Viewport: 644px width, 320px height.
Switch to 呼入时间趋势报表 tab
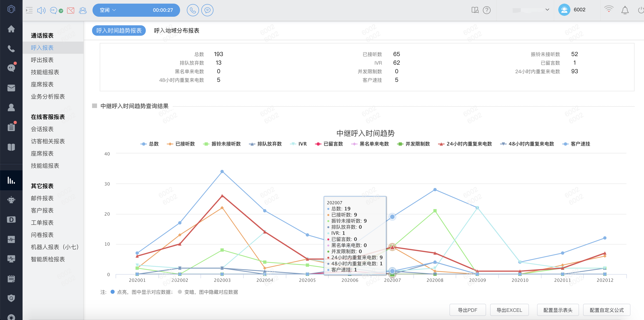119,31
